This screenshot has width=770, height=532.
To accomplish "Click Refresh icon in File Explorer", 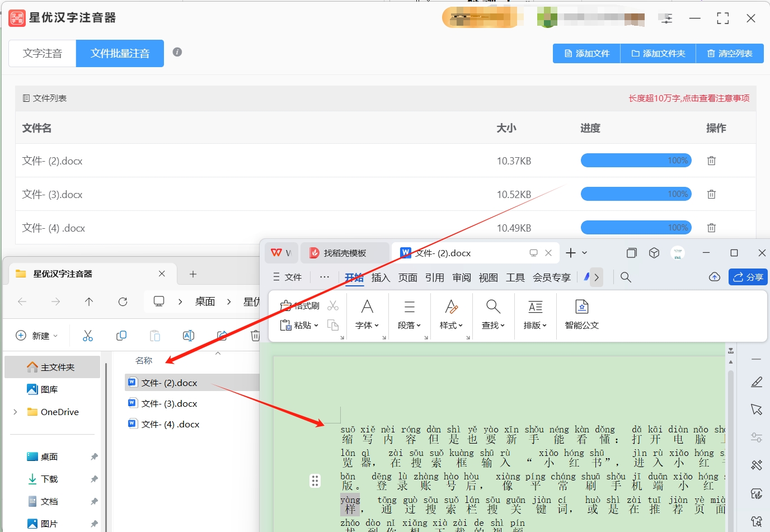I will [x=123, y=302].
